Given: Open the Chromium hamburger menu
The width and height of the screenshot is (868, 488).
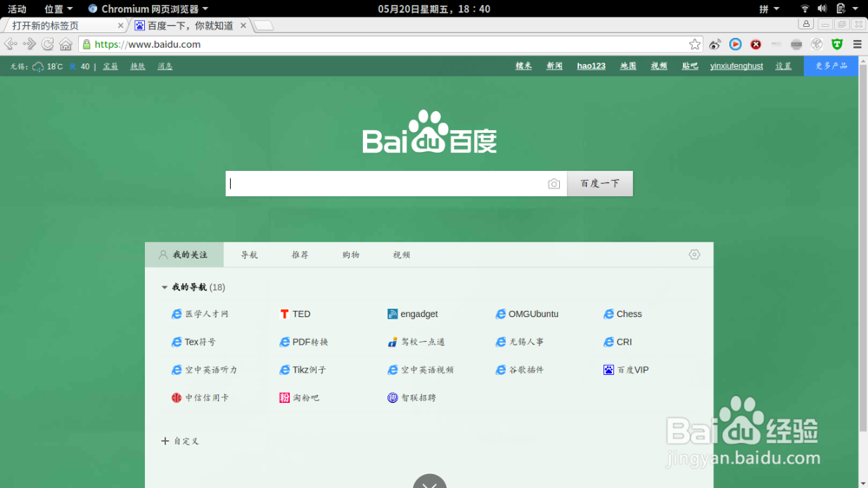Looking at the screenshot, I should pyautogui.click(x=857, y=44).
